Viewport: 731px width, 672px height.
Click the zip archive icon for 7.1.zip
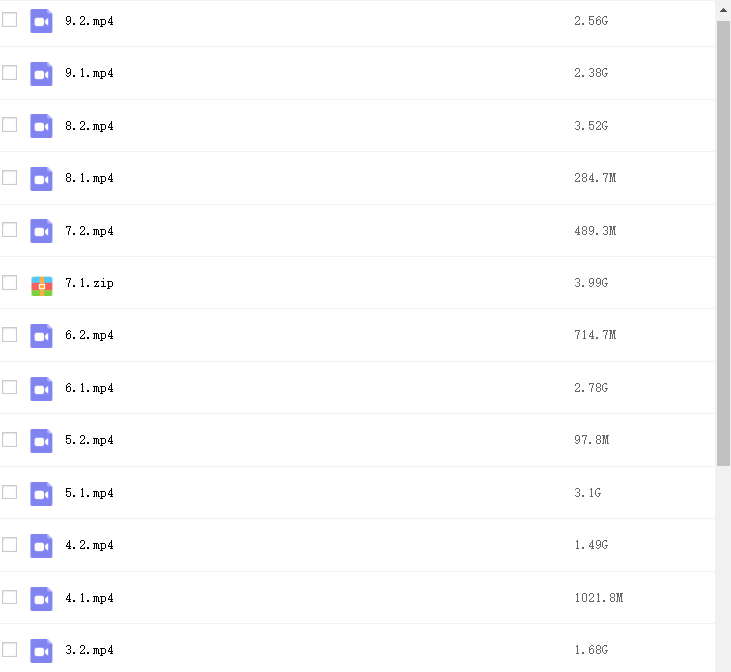pos(41,284)
